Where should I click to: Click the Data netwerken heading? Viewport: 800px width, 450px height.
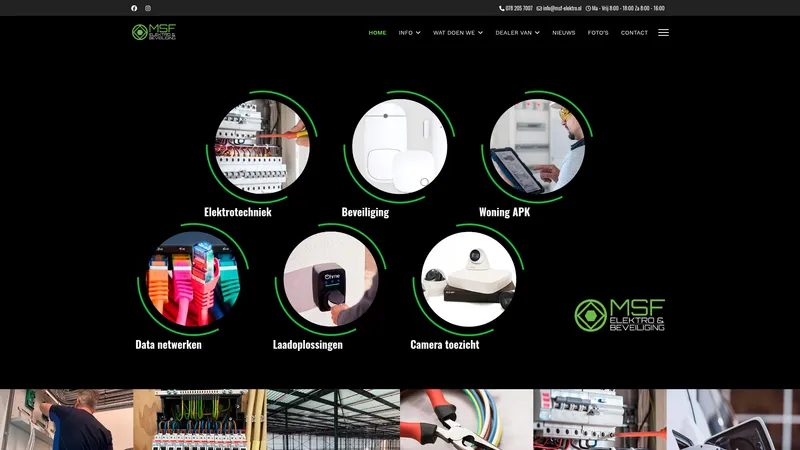pyautogui.click(x=168, y=345)
